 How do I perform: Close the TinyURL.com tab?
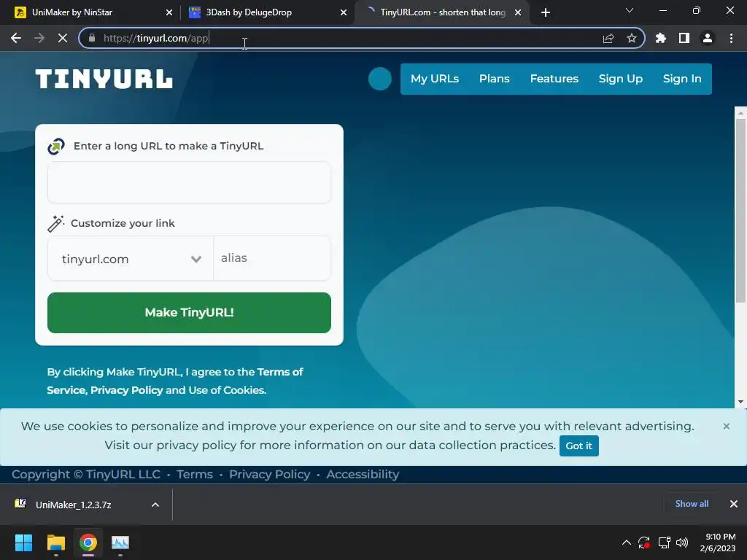(518, 12)
